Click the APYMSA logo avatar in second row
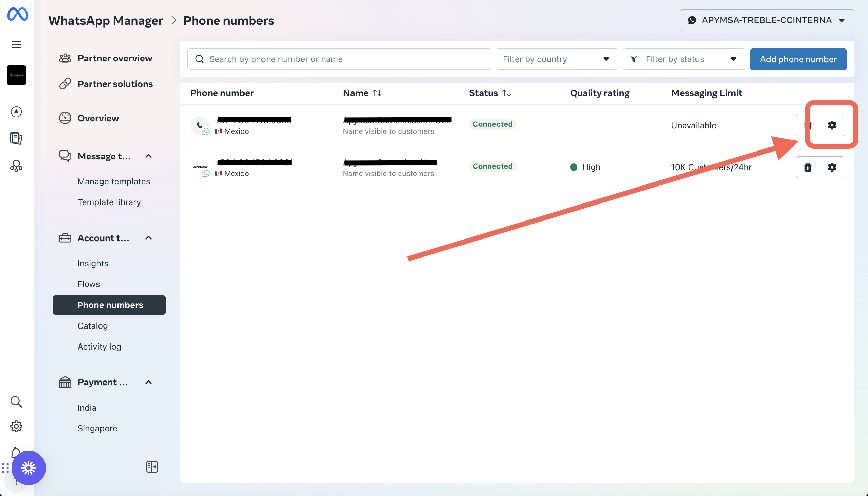Screen dimensions: 868x496 [x=200, y=167]
